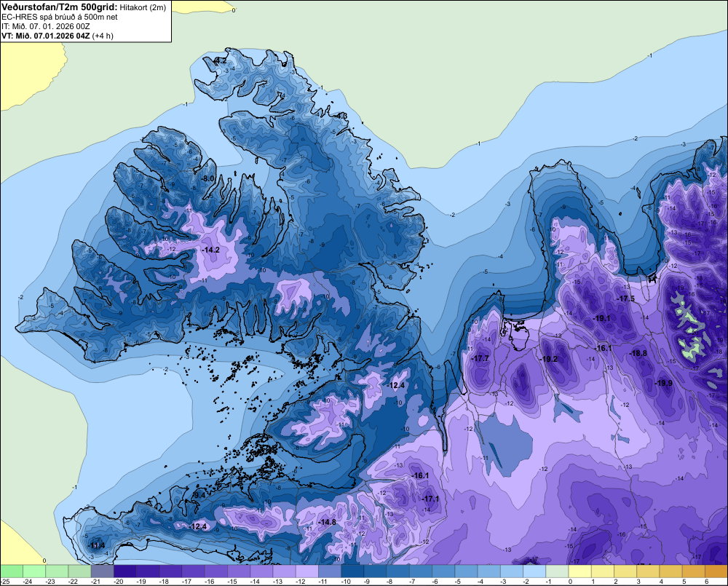Select the -2 pale blue legend swatch
This screenshot has height=586, width=728.
(x=534, y=571)
